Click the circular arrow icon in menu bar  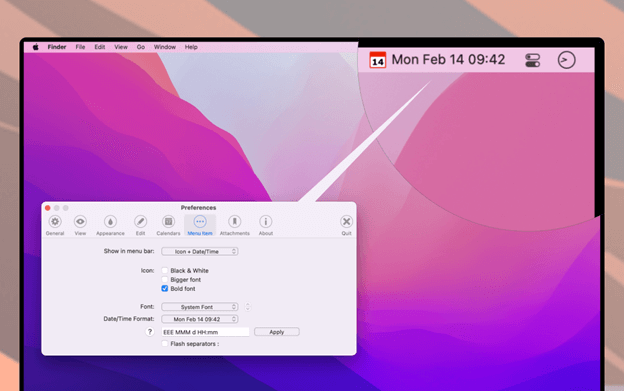pos(566,60)
